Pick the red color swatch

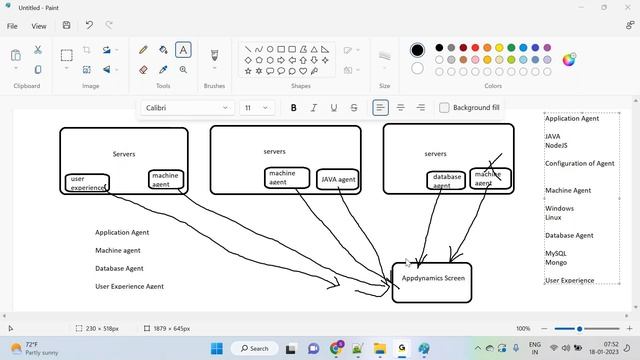(x=475, y=48)
